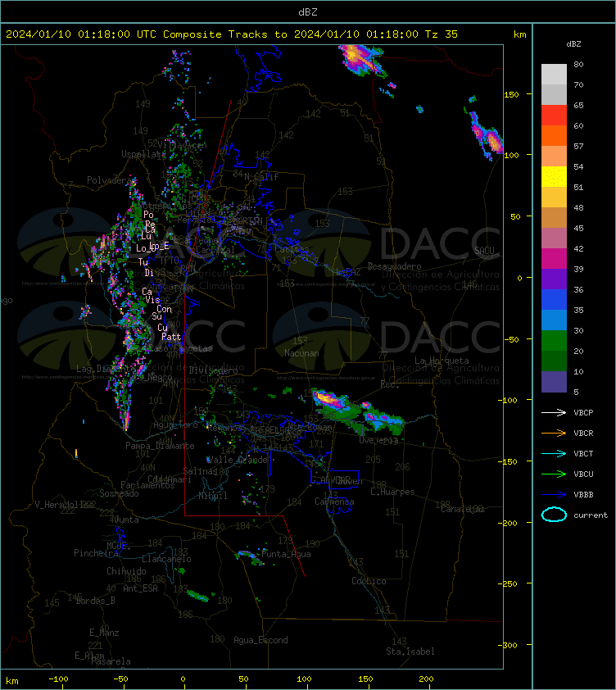Click the dBZ title in the top bar
Screen dimensions: 616x690
[x=307, y=11]
